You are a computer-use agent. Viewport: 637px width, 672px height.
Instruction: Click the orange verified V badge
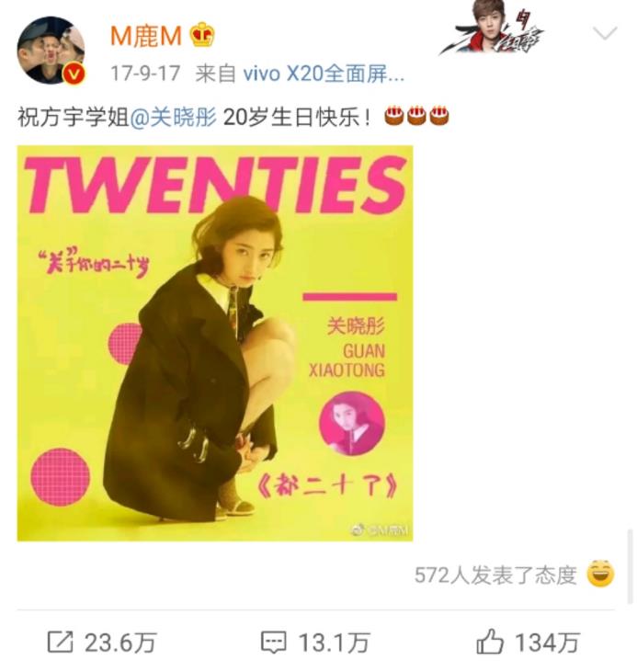click(x=74, y=74)
